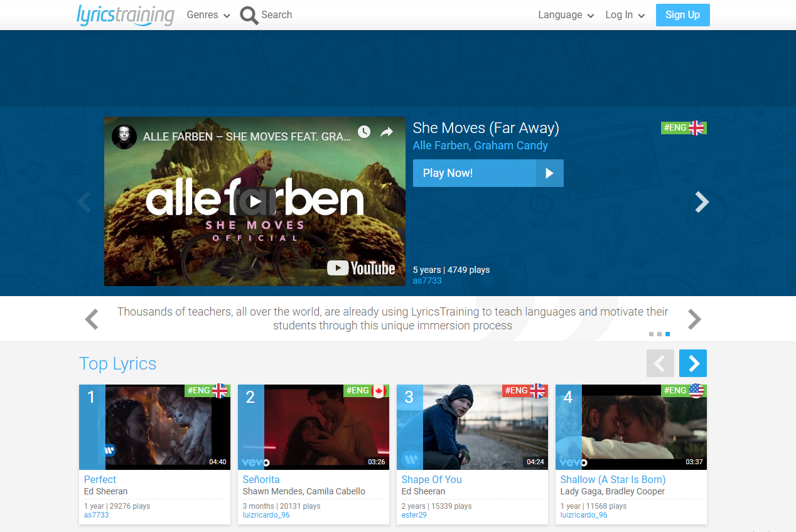Open the as7733 user link under Perfect
Image resolution: width=796 pixels, height=532 pixels.
click(x=97, y=515)
